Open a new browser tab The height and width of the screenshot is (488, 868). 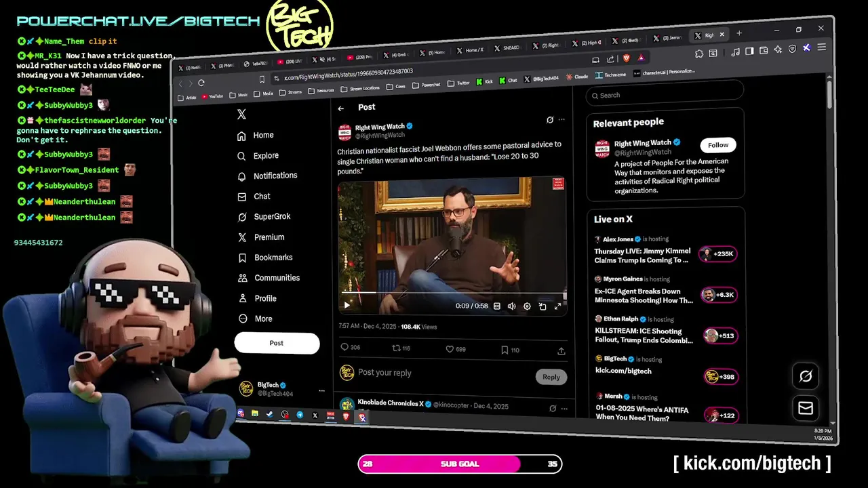click(739, 33)
